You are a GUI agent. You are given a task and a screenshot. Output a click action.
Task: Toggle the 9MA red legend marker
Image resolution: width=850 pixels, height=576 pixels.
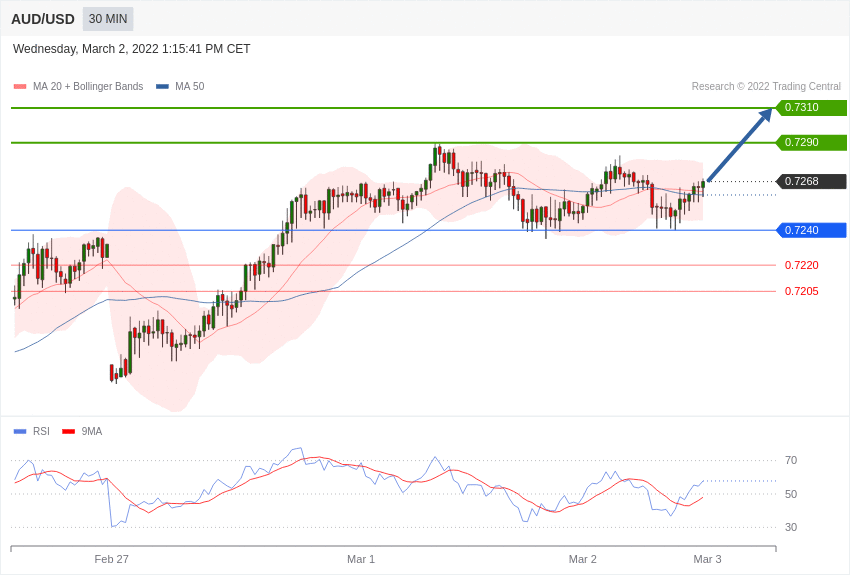tap(68, 432)
